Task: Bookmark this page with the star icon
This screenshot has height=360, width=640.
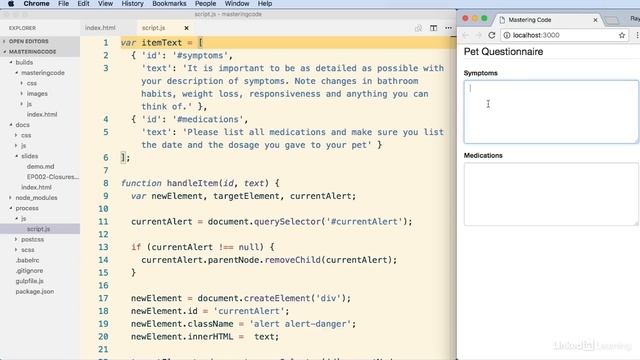Action: (622, 35)
